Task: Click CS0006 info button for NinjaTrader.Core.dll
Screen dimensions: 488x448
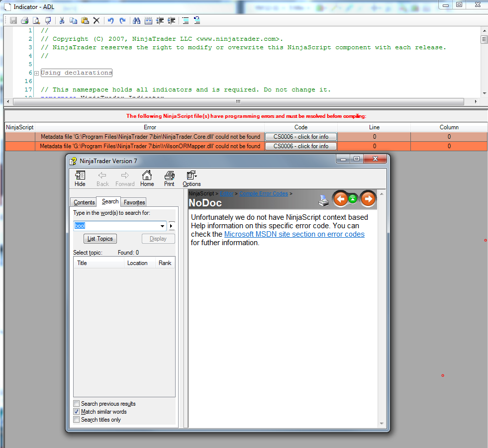Action: pyautogui.click(x=300, y=137)
